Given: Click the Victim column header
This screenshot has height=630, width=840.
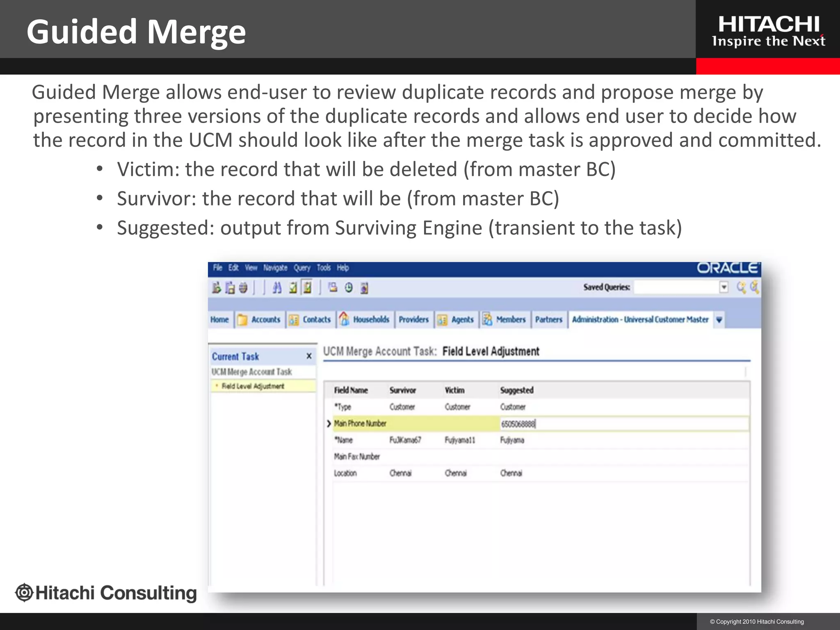Looking at the screenshot, I should coord(454,390).
